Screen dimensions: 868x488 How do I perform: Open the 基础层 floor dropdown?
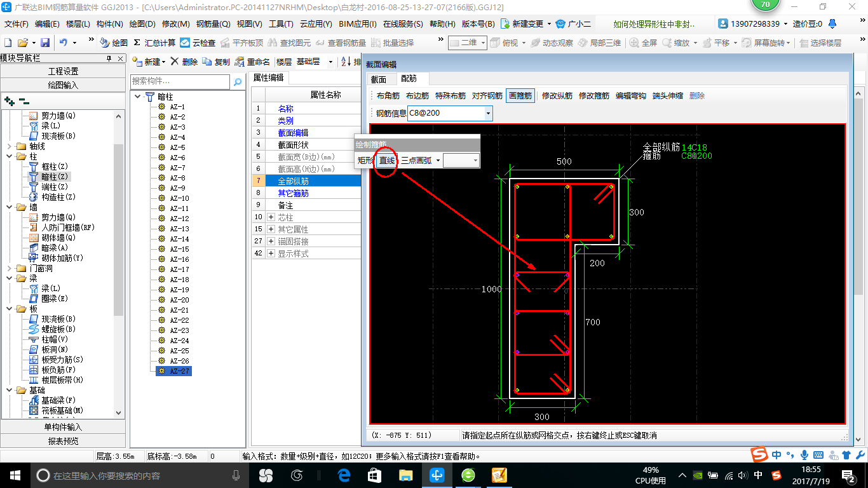pos(330,62)
